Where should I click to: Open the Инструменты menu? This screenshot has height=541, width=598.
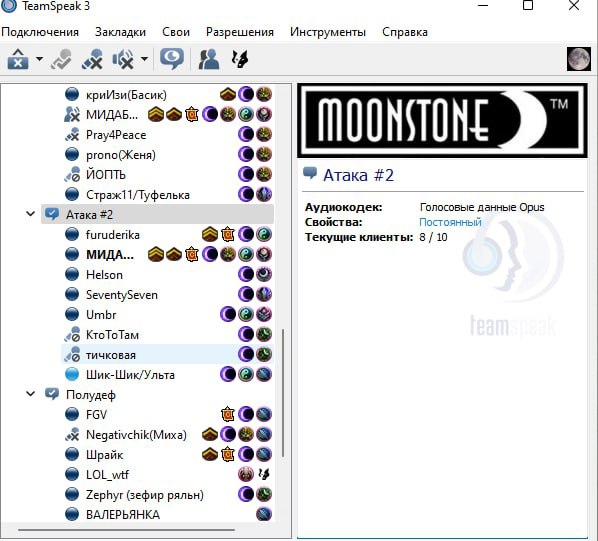coord(328,32)
